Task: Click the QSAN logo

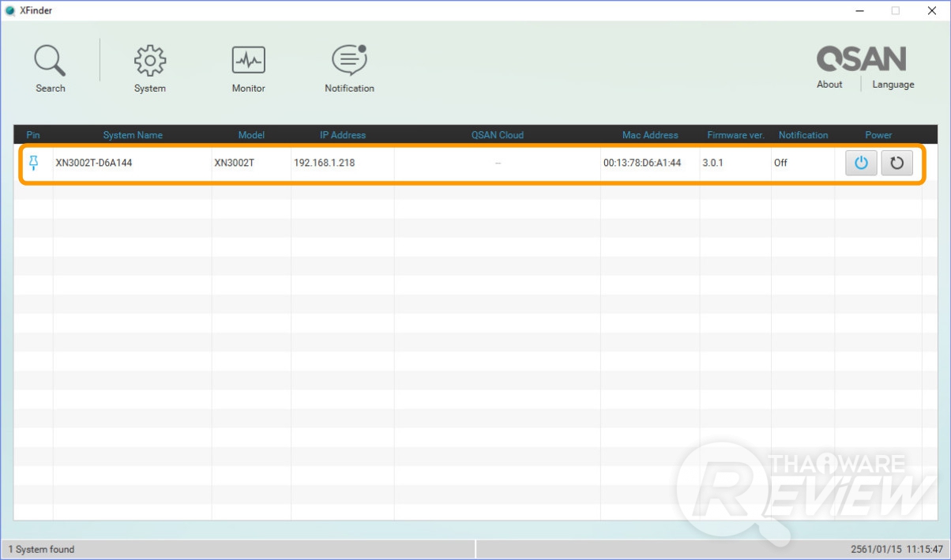Action: coord(861,58)
